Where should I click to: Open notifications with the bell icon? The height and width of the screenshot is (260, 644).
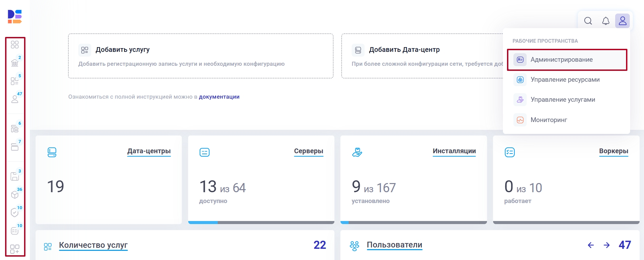[606, 21]
